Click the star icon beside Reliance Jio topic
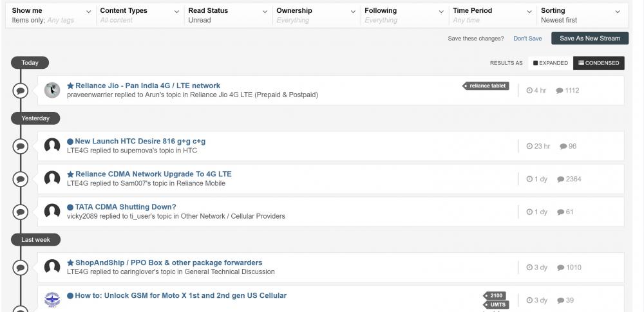This screenshot has height=312, width=644. point(71,86)
